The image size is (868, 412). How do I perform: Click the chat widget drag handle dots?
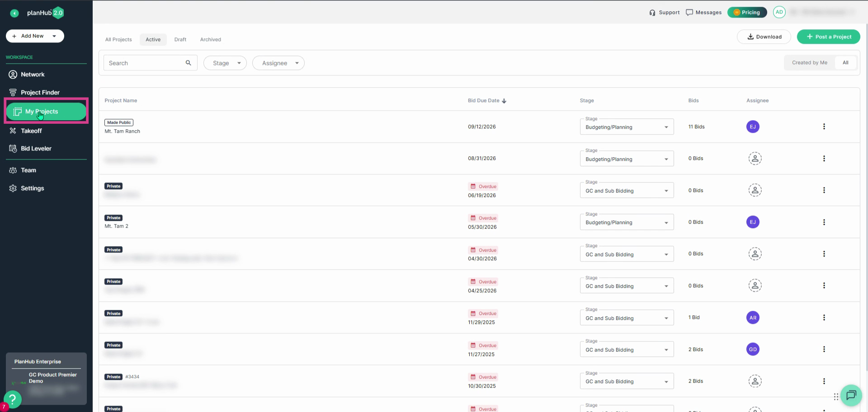click(x=836, y=397)
